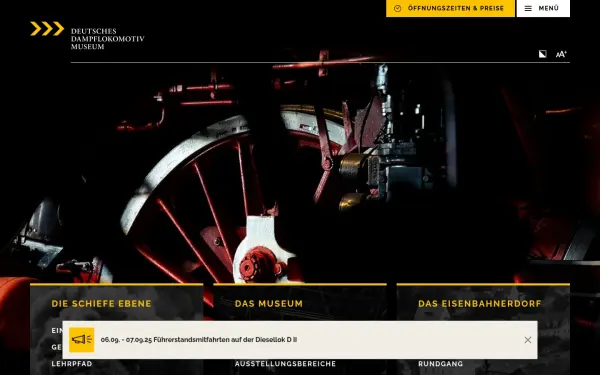Viewport: 600px width, 375px height.
Task: Close the announcement banner
Action: 528,340
